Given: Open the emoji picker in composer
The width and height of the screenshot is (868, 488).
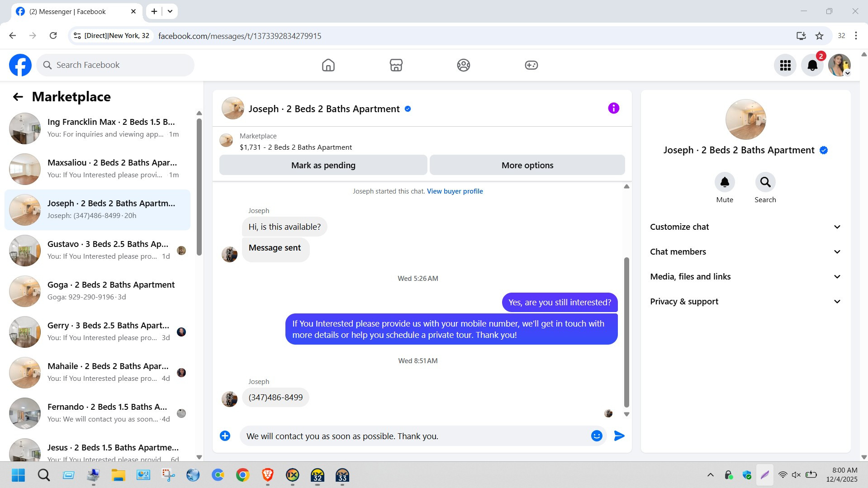Looking at the screenshot, I should point(597,436).
